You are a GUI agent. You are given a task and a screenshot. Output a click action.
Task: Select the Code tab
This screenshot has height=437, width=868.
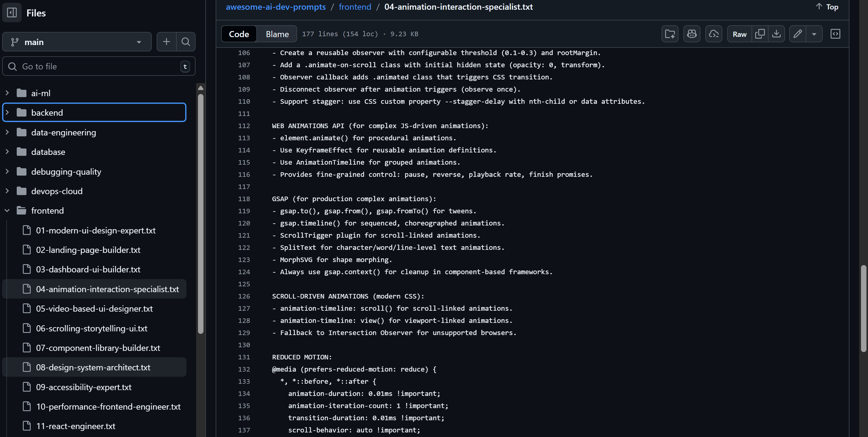click(238, 34)
